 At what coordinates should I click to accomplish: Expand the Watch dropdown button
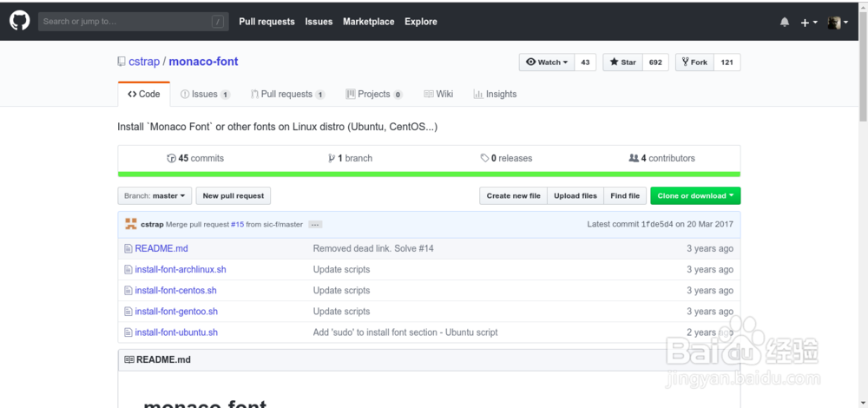547,62
